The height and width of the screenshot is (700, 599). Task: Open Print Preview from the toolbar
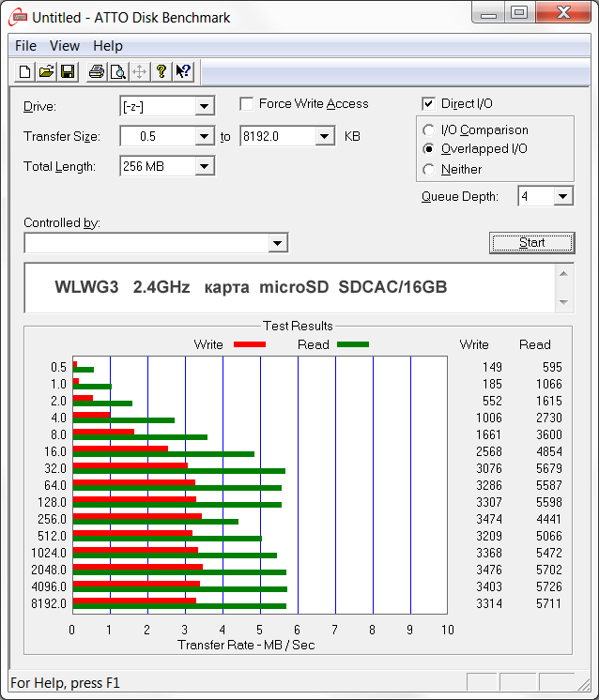tap(117, 71)
